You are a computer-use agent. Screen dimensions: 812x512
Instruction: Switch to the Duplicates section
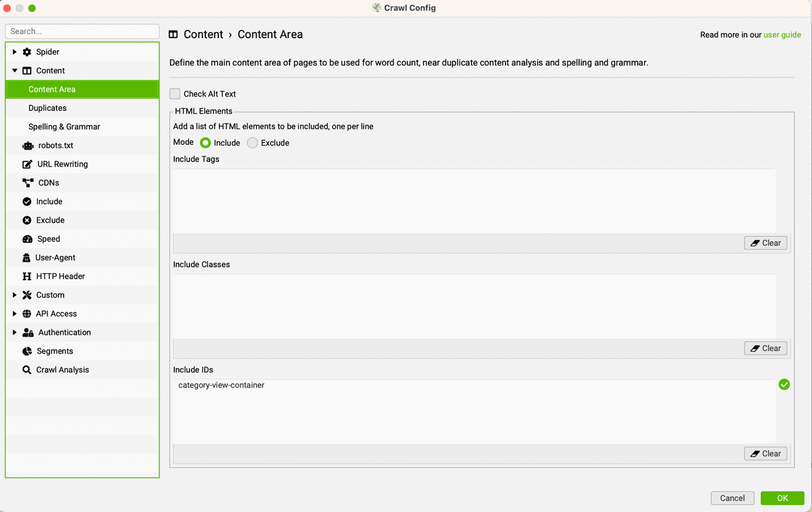(x=48, y=108)
